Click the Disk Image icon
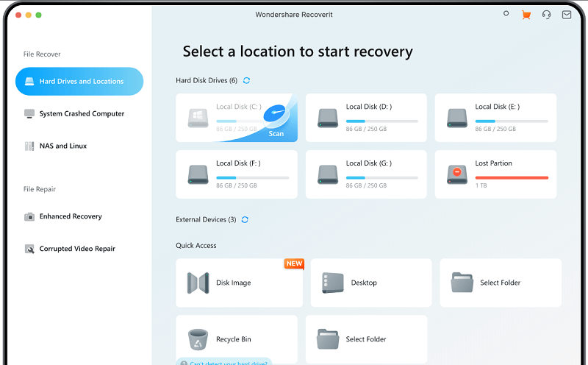Viewport: 588px width, 365px height. pos(198,283)
